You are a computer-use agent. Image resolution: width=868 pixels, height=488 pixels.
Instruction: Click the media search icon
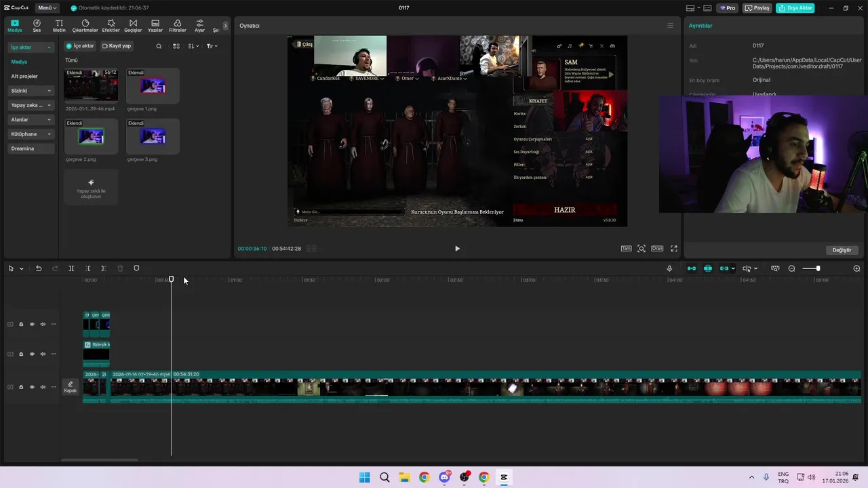(159, 46)
